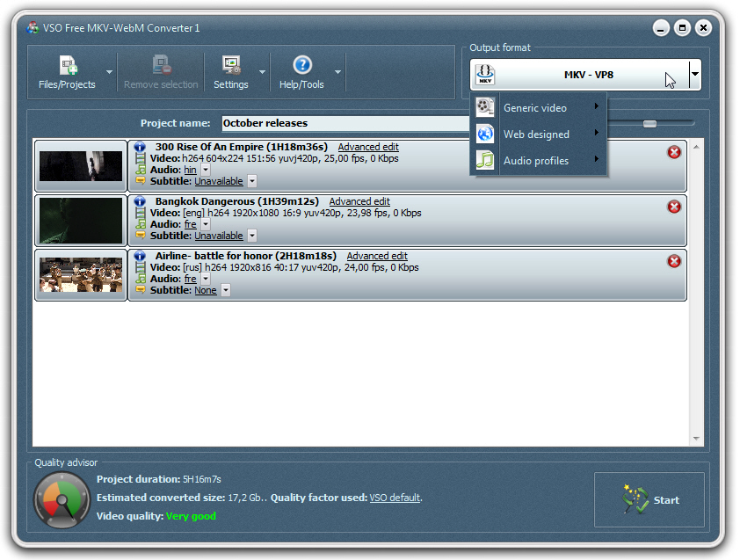Viewport: 740px width, 560px height.
Task: Click the 'Very good' video quality text
Action: click(191, 516)
